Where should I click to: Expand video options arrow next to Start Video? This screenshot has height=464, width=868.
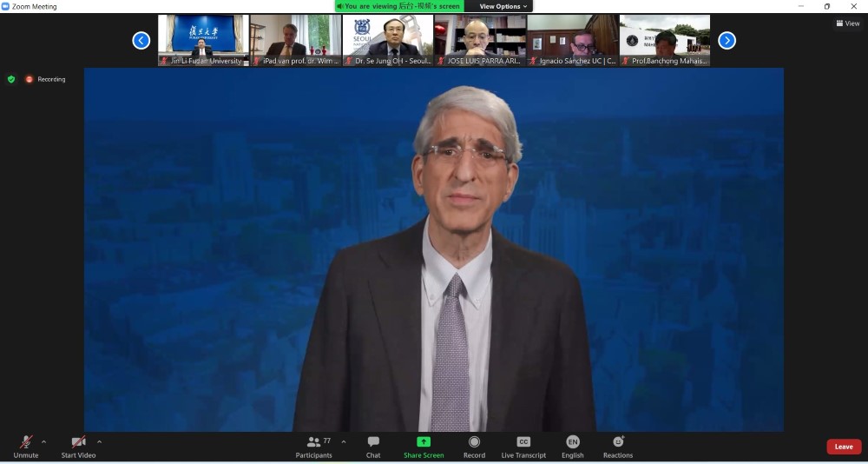click(x=99, y=441)
